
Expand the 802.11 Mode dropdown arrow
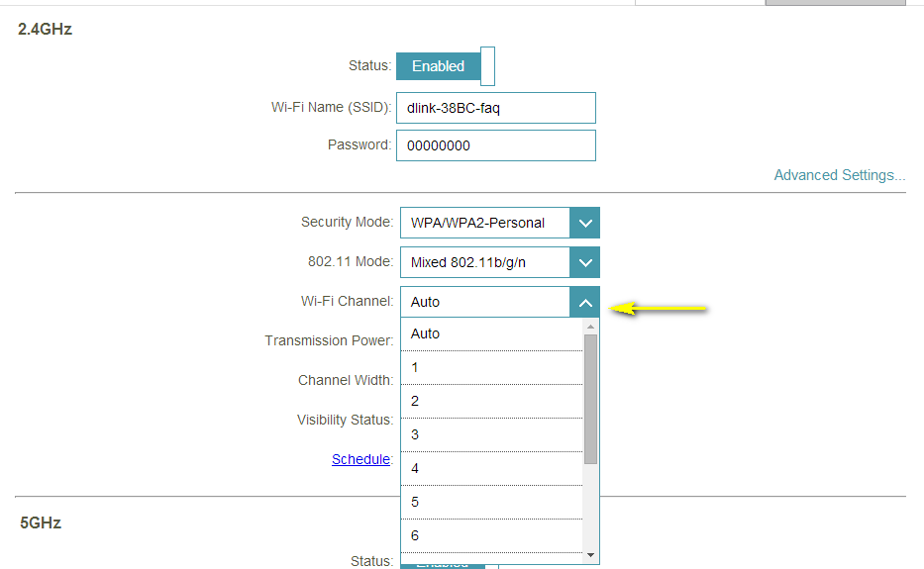tap(585, 262)
